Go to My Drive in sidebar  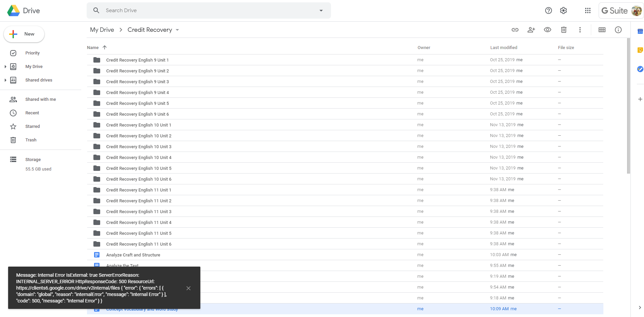pyautogui.click(x=34, y=67)
